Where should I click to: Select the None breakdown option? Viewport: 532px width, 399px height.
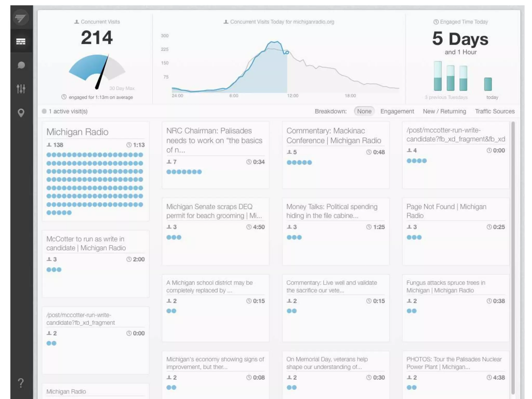(364, 111)
